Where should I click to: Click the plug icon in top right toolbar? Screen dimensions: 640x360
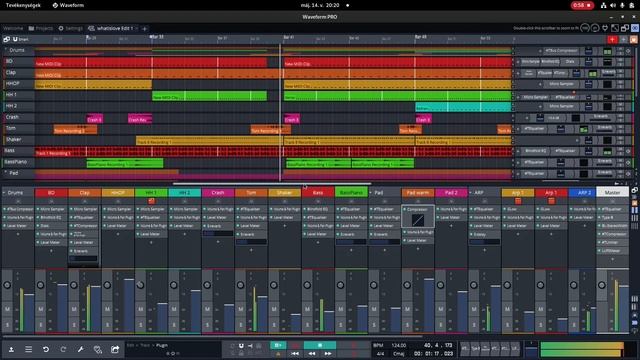tap(605, 28)
